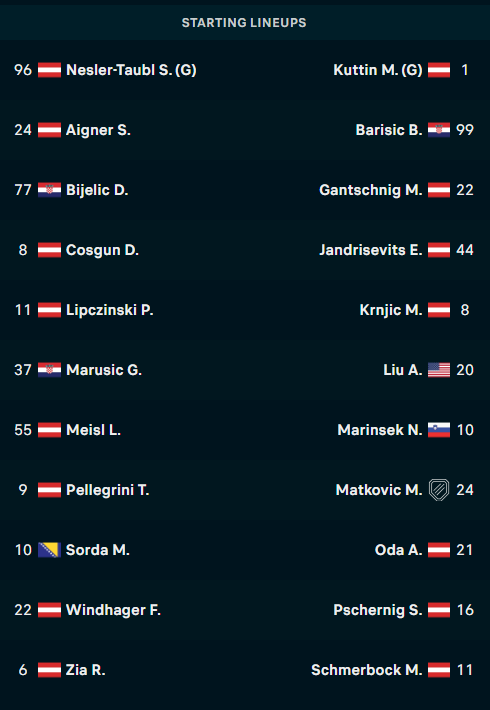490x710 pixels.
Task: Click the Austrian flag next to Oda A.
Action: coord(439,550)
